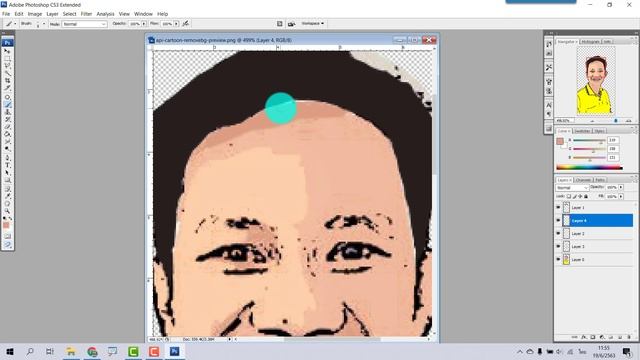Screen dimensions: 640x360
Task: Open the Brush preset picker dropdown
Action: [x=44, y=24]
